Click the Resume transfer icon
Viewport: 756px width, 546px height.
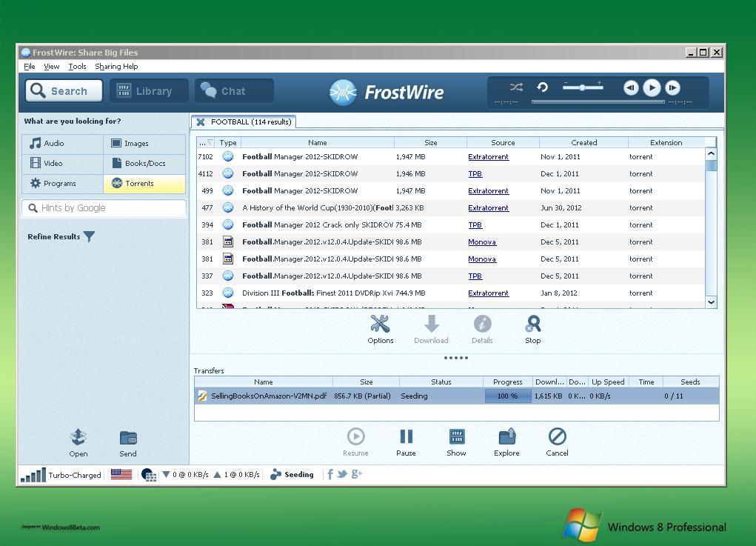click(356, 436)
